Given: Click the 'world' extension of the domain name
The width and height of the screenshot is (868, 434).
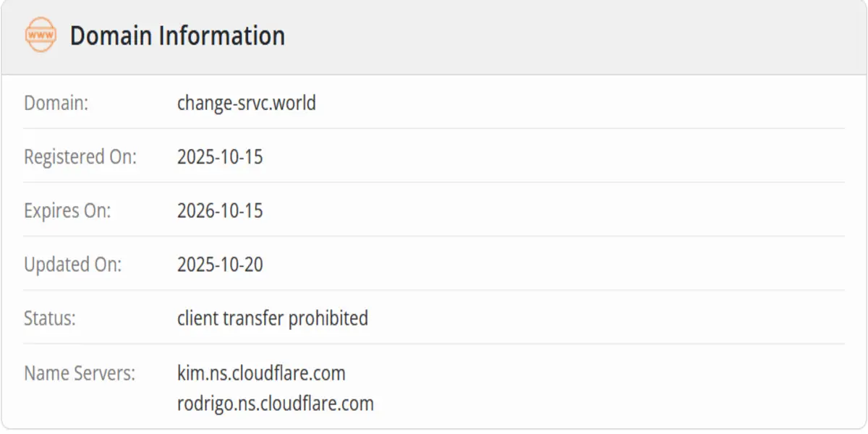Looking at the screenshot, I should pos(297,103).
